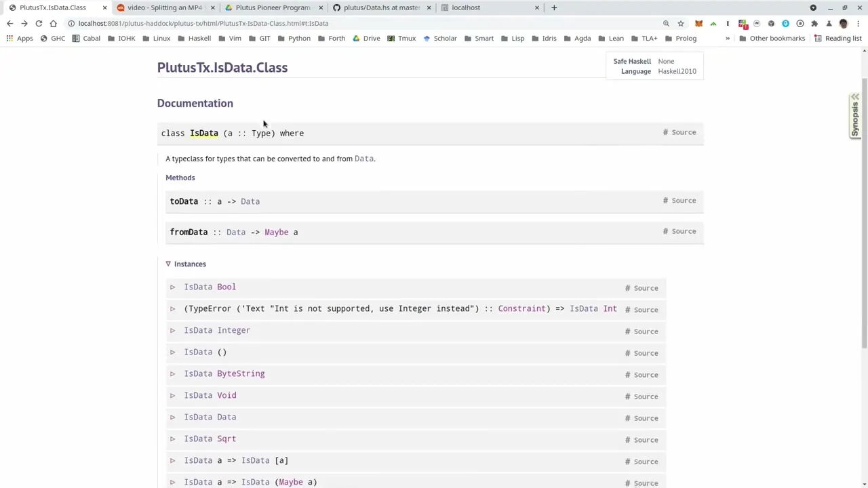Open the MetaMask fox extension
The height and width of the screenshot is (488, 868).
pyautogui.click(x=699, y=23)
